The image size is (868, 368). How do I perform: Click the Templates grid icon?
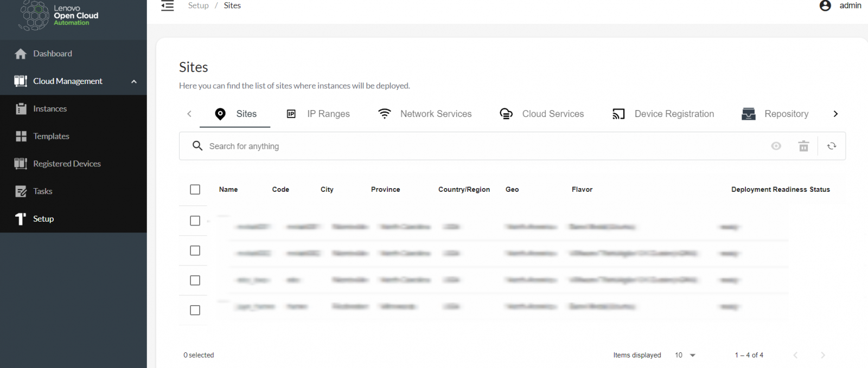pos(21,136)
